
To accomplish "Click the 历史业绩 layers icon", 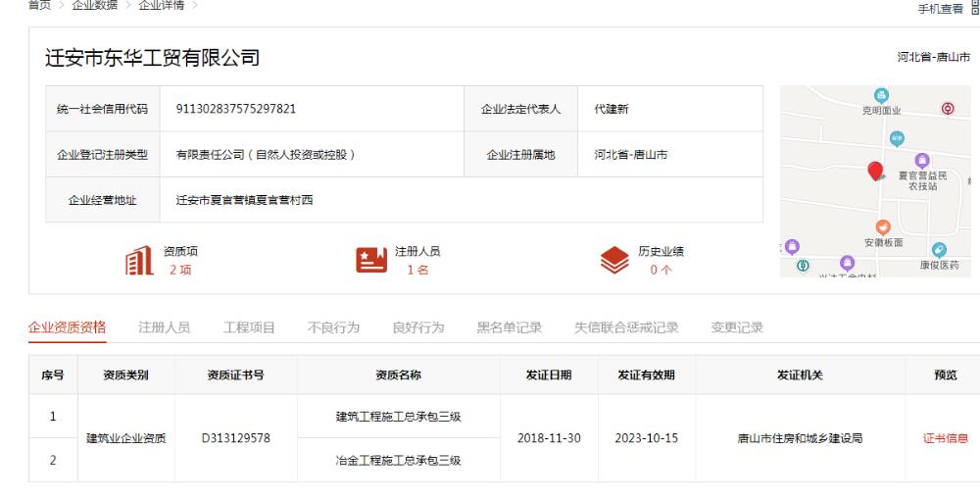I will [x=613, y=260].
